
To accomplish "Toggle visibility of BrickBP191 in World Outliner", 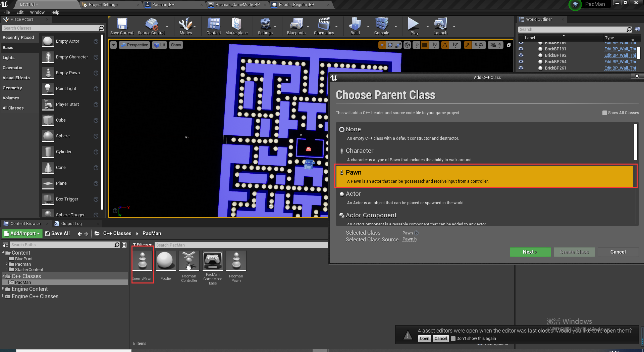I will click(x=521, y=49).
